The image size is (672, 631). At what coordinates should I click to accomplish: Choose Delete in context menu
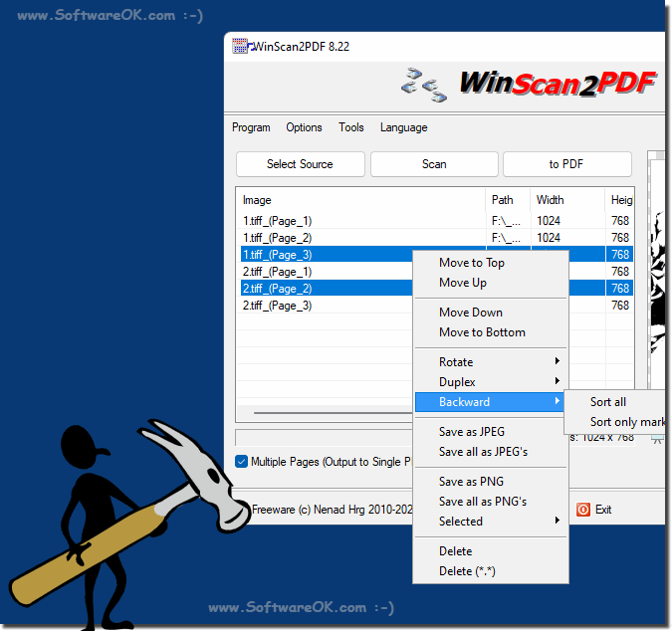pos(491,551)
